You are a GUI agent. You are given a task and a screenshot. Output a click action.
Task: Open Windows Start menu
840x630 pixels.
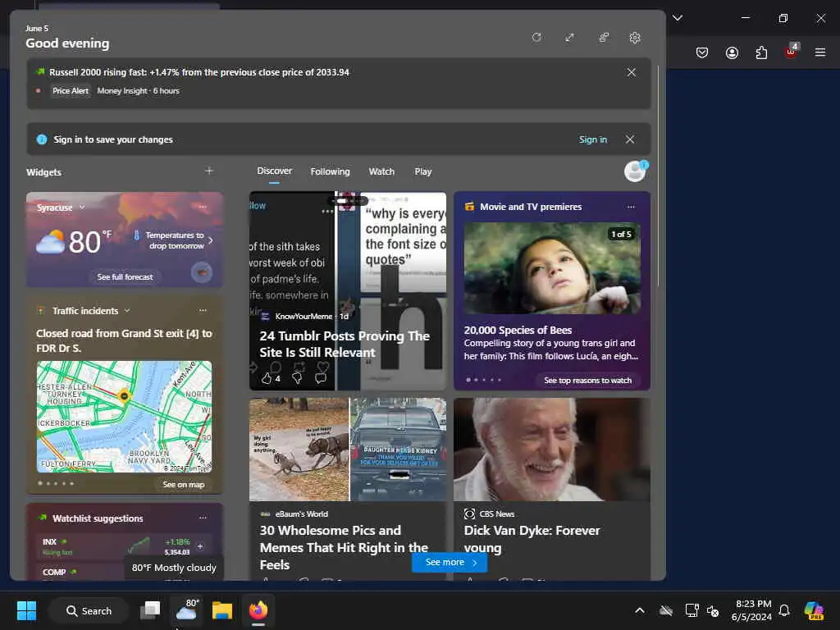click(27, 610)
